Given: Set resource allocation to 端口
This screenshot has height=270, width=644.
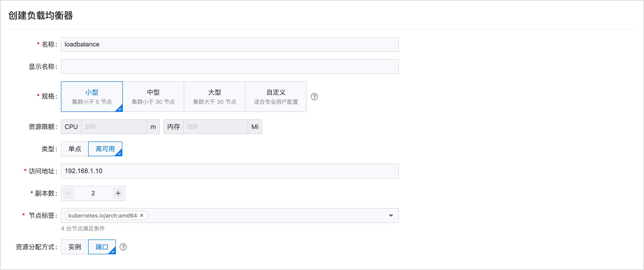Looking at the screenshot, I should pyautogui.click(x=102, y=247).
